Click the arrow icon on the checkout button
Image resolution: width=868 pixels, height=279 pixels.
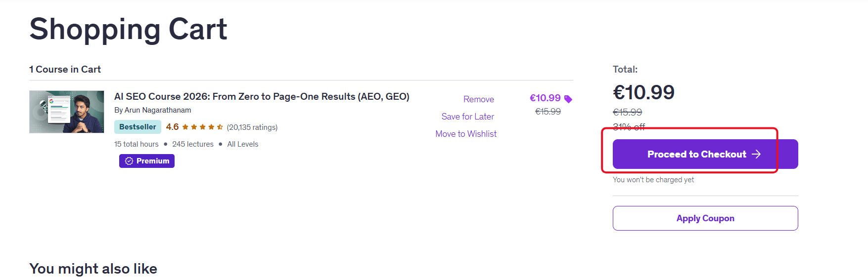click(x=756, y=154)
